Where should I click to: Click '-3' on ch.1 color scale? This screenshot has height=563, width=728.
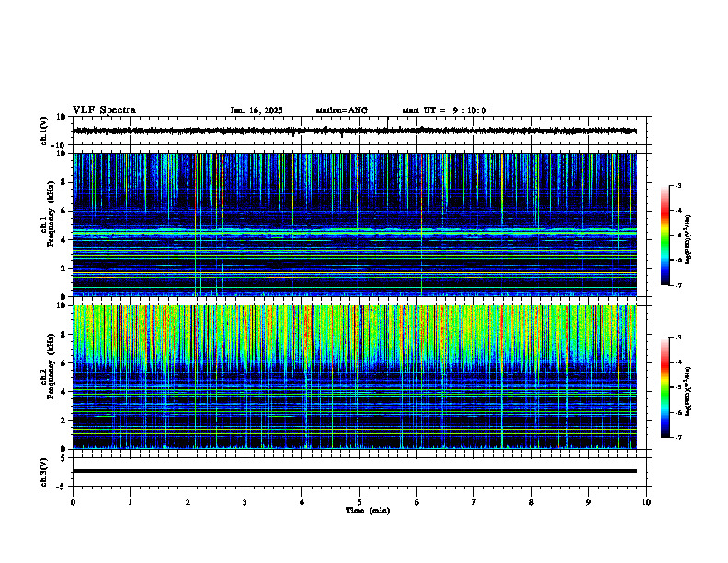tap(678, 186)
